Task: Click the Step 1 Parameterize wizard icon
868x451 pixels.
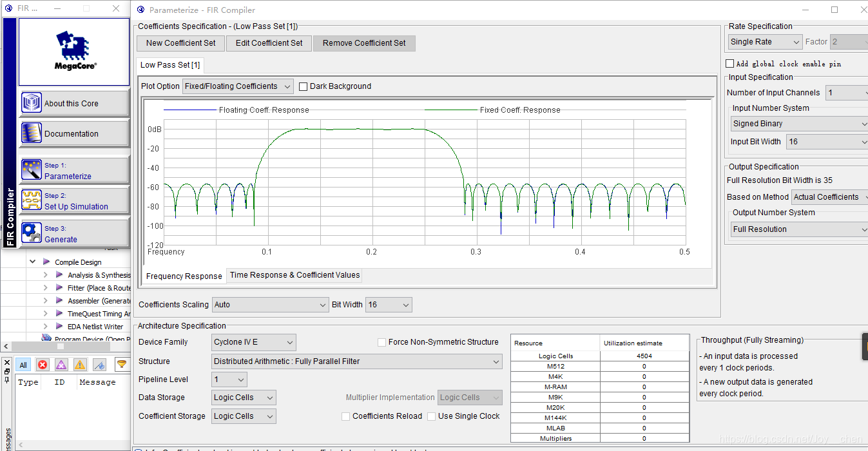Action: click(x=32, y=169)
